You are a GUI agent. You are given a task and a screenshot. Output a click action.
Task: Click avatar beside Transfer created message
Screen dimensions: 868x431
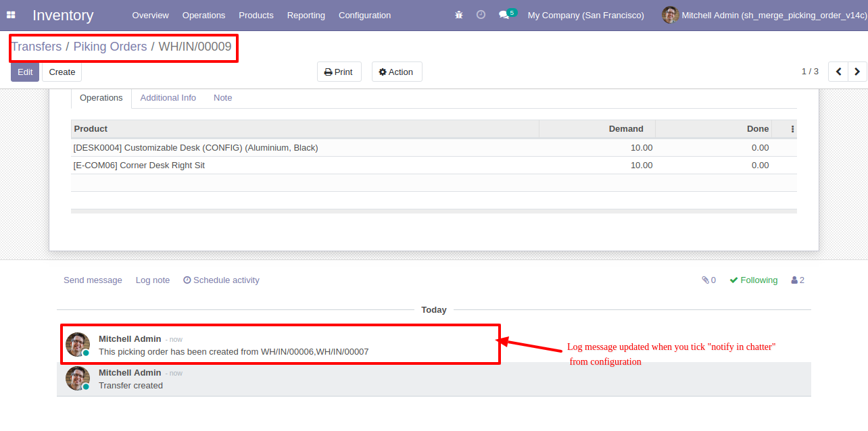[x=78, y=378]
